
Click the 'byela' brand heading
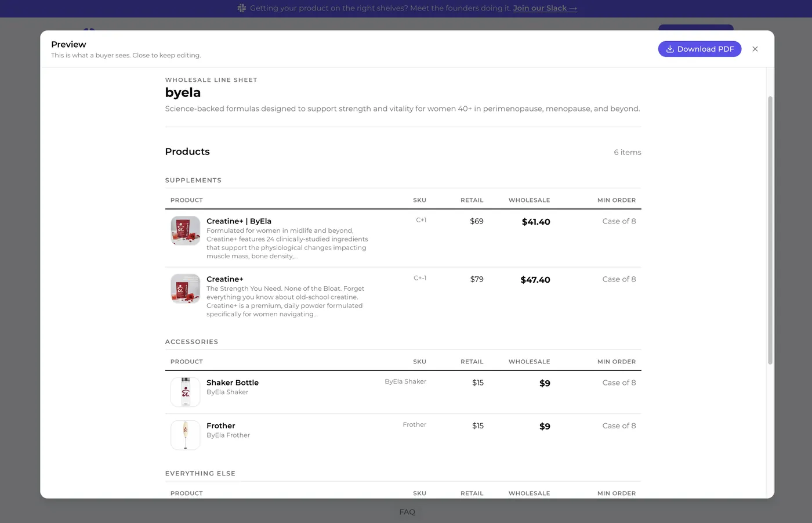tap(183, 92)
